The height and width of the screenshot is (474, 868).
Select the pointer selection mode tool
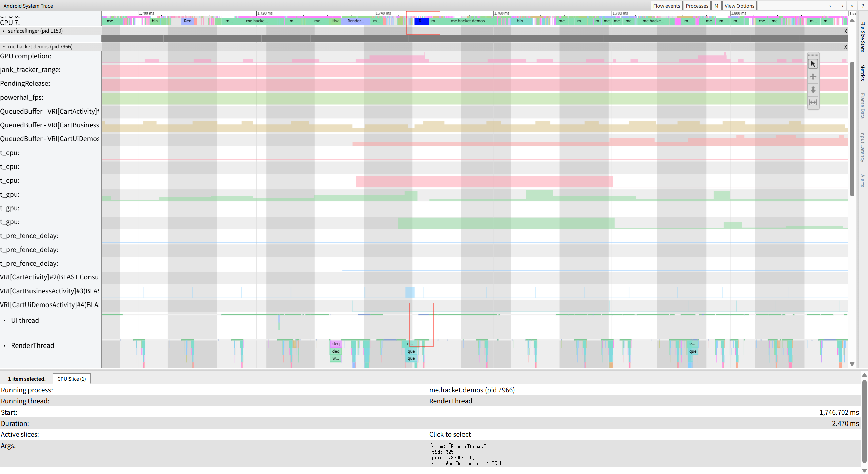[813, 64]
